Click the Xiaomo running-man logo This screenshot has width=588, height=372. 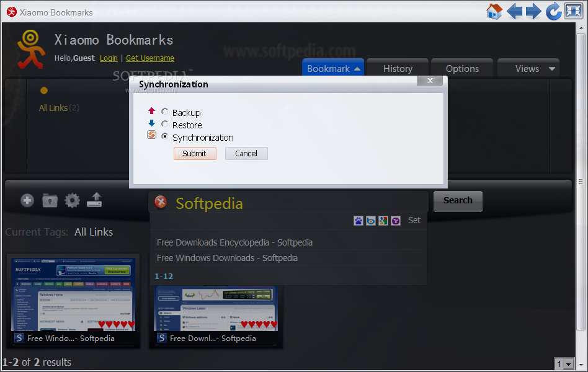coord(31,49)
